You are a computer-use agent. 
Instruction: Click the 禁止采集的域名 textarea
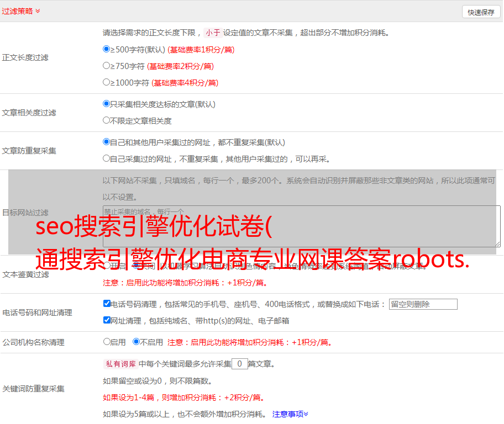pyautogui.click(x=301, y=226)
